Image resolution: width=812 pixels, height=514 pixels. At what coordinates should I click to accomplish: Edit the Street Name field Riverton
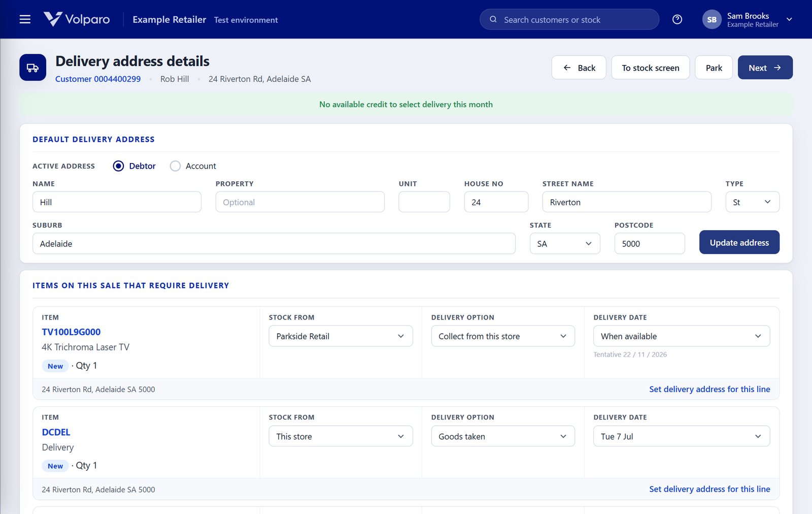tap(627, 202)
